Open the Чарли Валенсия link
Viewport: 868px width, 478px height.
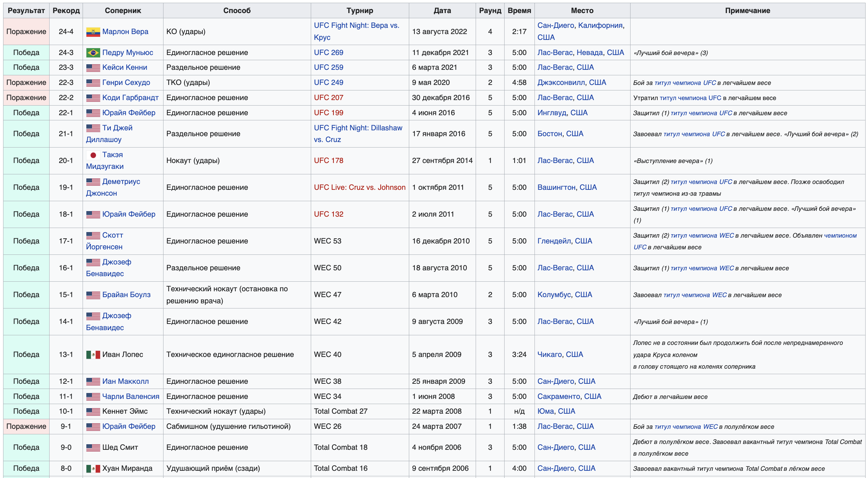point(131,396)
